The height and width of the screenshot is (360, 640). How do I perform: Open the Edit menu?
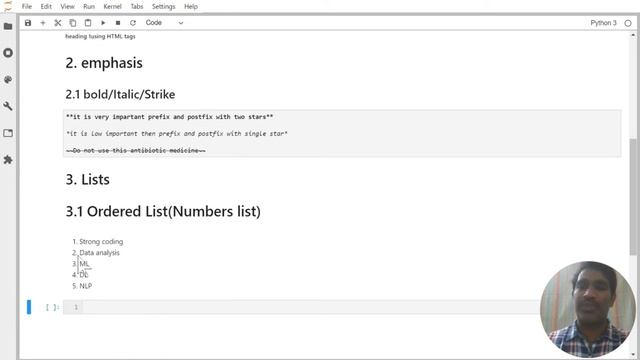46,7
